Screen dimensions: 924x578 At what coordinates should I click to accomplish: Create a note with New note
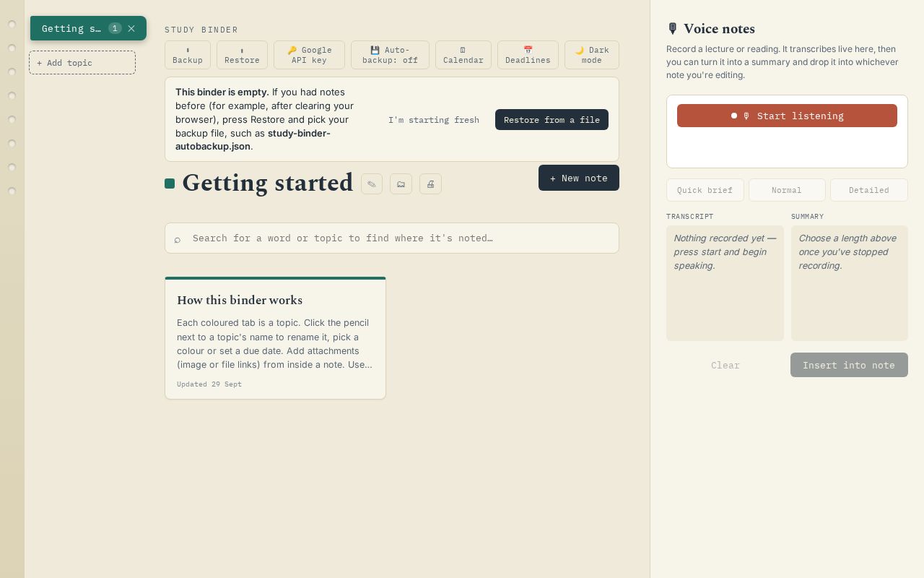(x=579, y=178)
